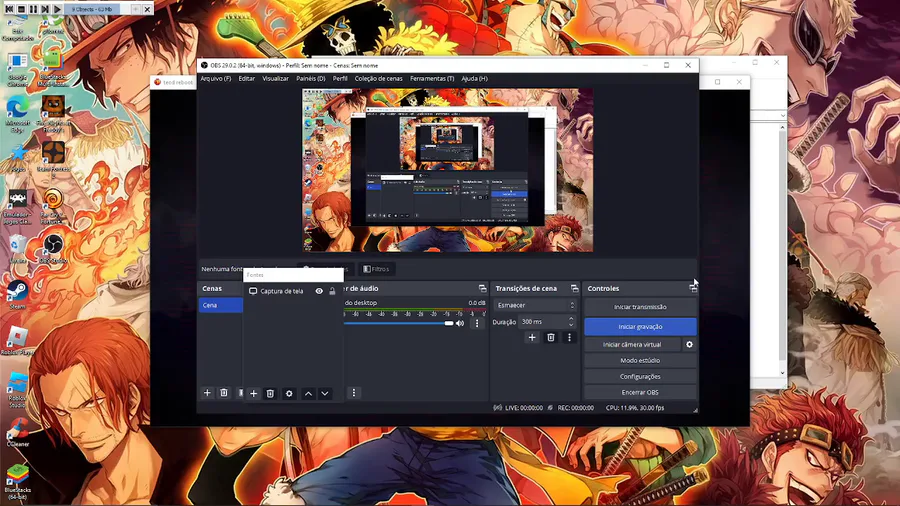Open the Ferramentas (T) menu
The height and width of the screenshot is (506, 900).
point(432,79)
